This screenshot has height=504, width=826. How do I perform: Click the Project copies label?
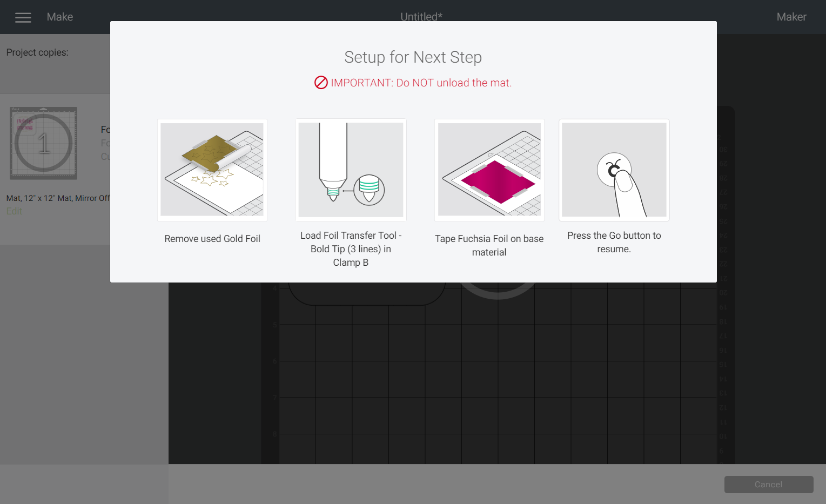click(x=37, y=52)
